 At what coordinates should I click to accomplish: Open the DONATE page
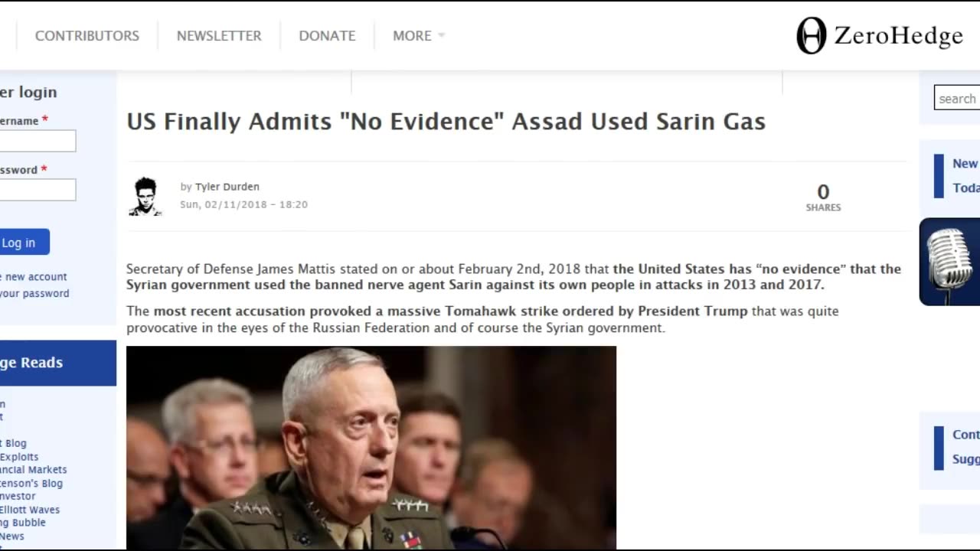pyautogui.click(x=327, y=36)
